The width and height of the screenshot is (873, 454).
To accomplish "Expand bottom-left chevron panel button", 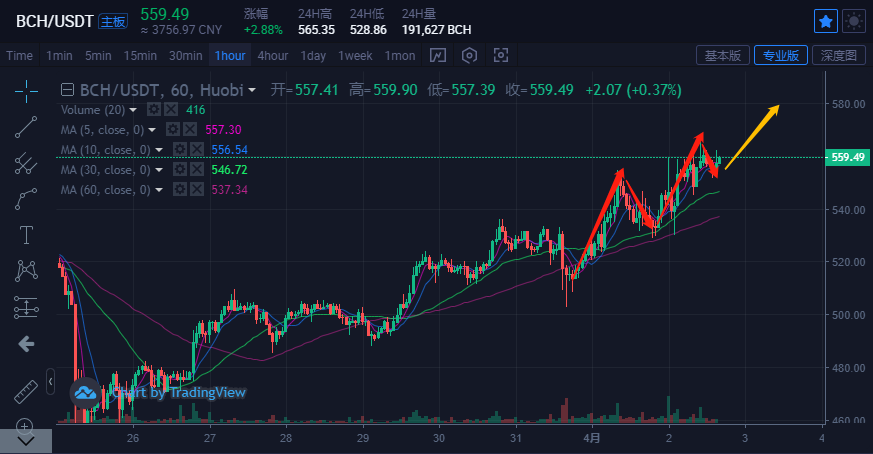I will pyautogui.click(x=26, y=441).
